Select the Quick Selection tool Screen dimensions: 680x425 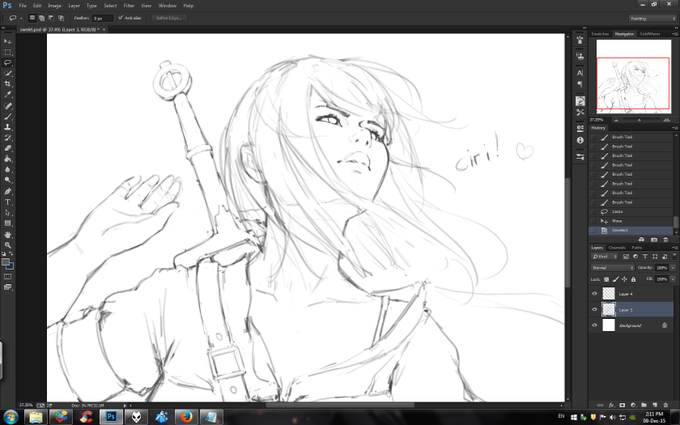tap(7, 73)
